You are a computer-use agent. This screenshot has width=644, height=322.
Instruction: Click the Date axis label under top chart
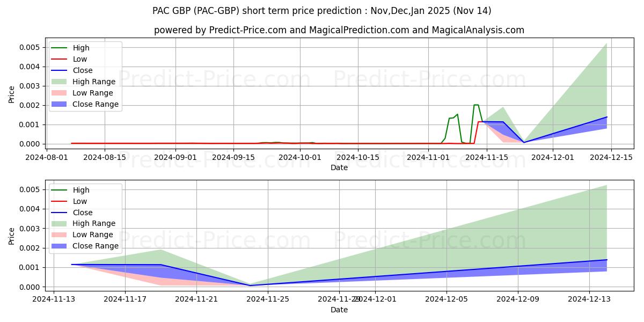point(339,167)
